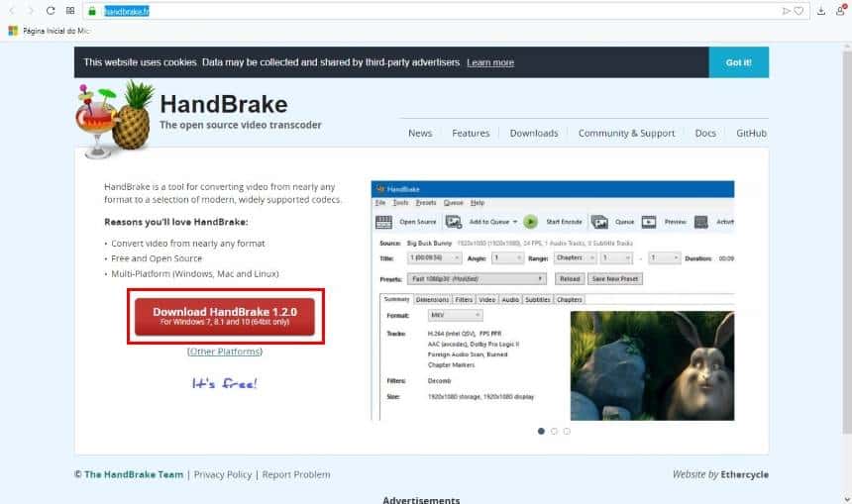
Task: Click the Microsoft logo bookmark icon
Action: click(13, 31)
